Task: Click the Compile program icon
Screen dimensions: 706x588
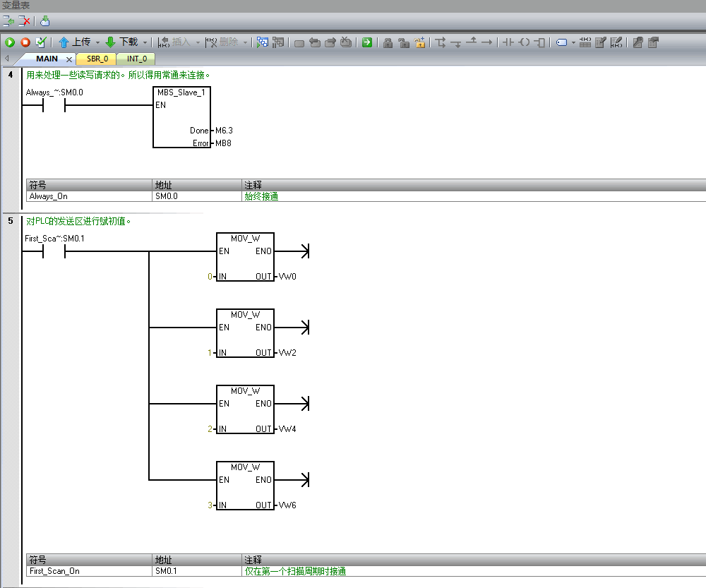Action: click(x=41, y=42)
